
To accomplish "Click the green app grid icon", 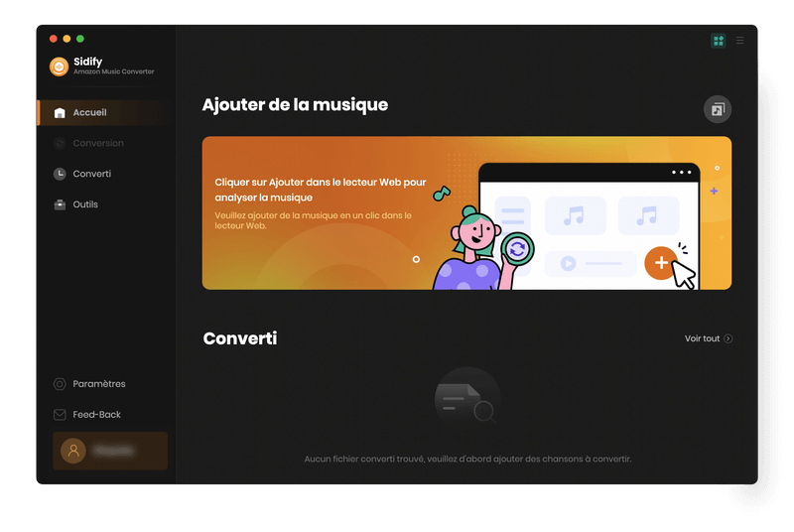I will pos(719,41).
